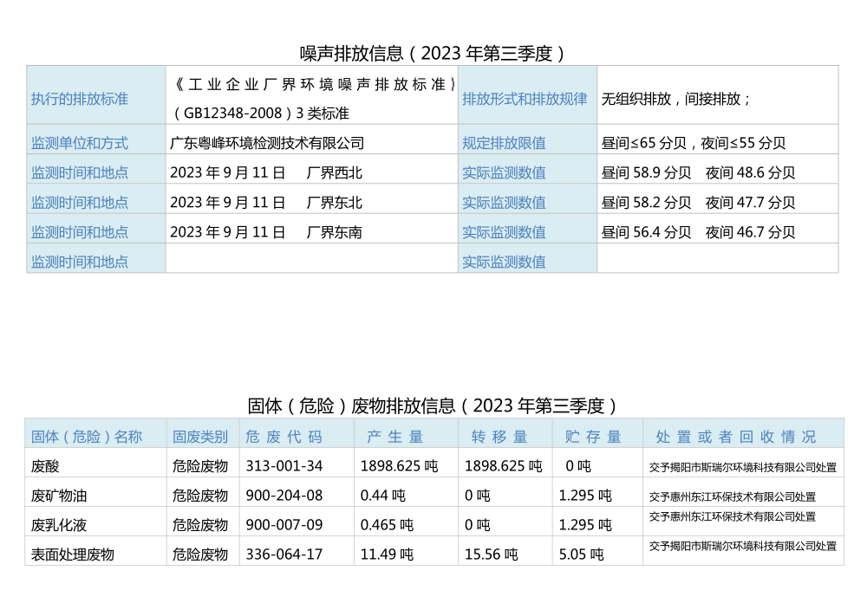
Task: Select waste code 900-007-09
Action: point(284,525)
